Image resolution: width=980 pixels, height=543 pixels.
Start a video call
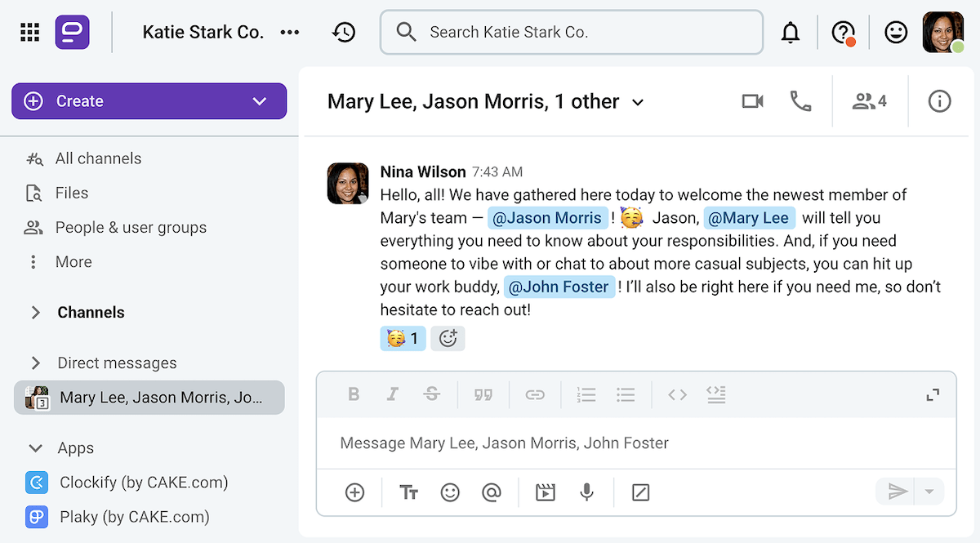[x=751, y=100]
